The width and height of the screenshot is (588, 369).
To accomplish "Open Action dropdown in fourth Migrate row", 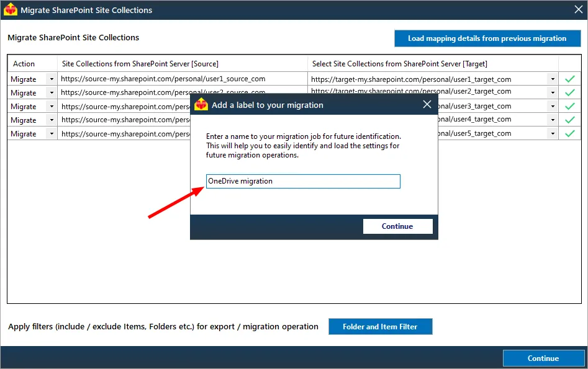I will tap(52, 120).
